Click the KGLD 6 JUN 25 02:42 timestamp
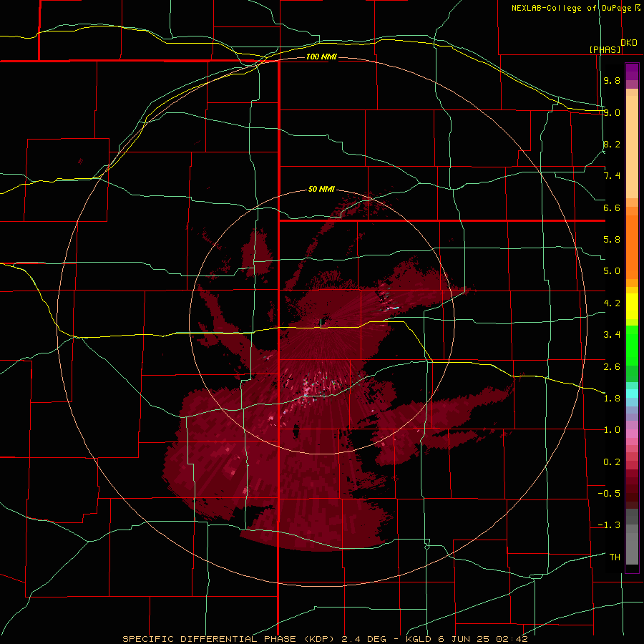Image resolution: width=644 pixels, height=644 pixels. [x=466, y=639]
